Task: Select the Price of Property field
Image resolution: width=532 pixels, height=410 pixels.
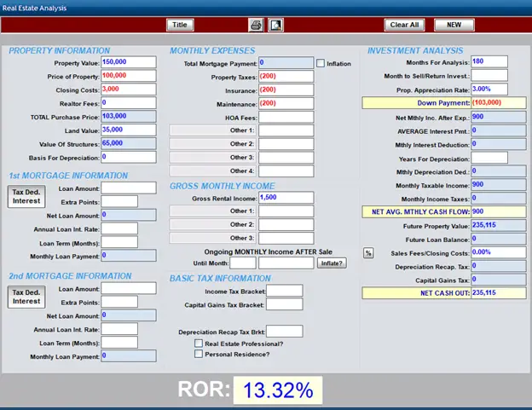Action: 129,76
